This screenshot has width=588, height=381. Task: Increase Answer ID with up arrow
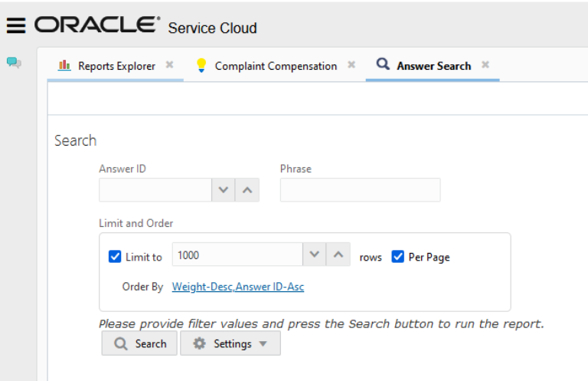tap(247, 190)
